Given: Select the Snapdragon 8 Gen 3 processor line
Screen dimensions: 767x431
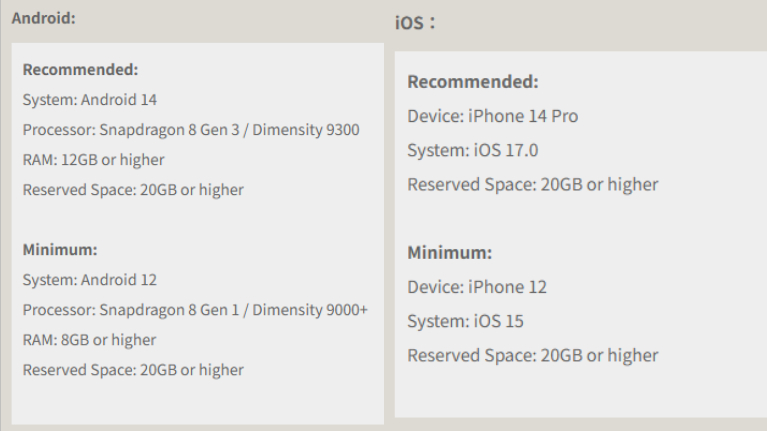Looking at the screenshot, I should pyautogui.click(x=191, y=130).
